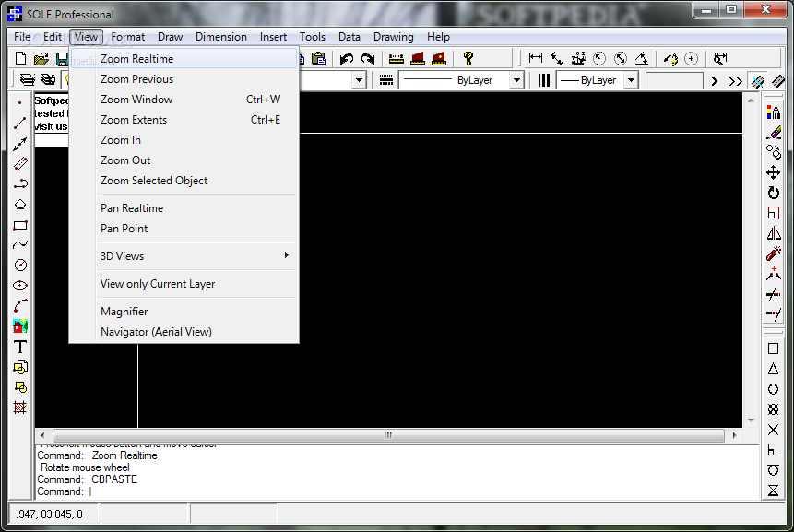Click the Move tool icon

pos(773,172)
